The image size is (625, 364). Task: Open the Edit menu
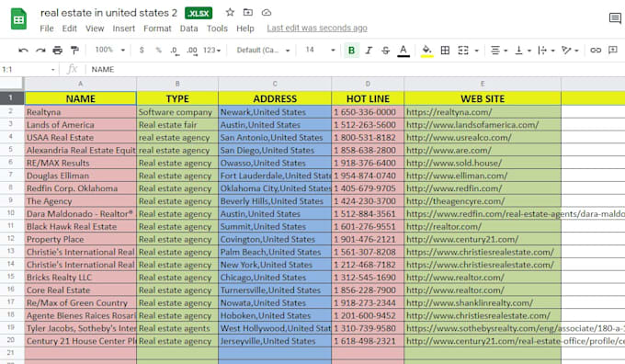69,28
